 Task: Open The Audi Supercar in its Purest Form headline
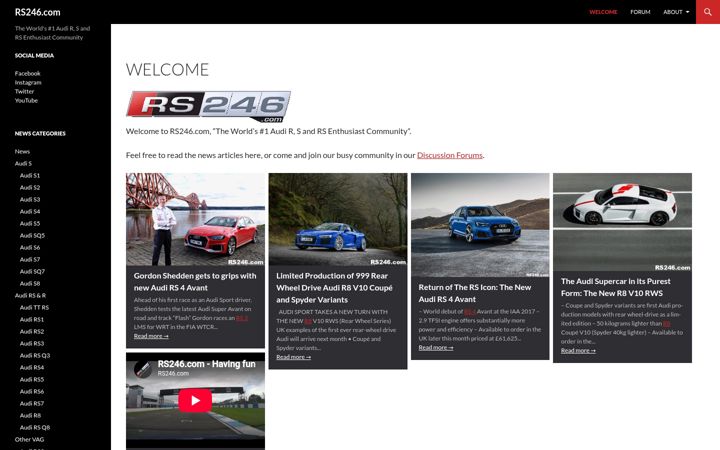(616, 287)
